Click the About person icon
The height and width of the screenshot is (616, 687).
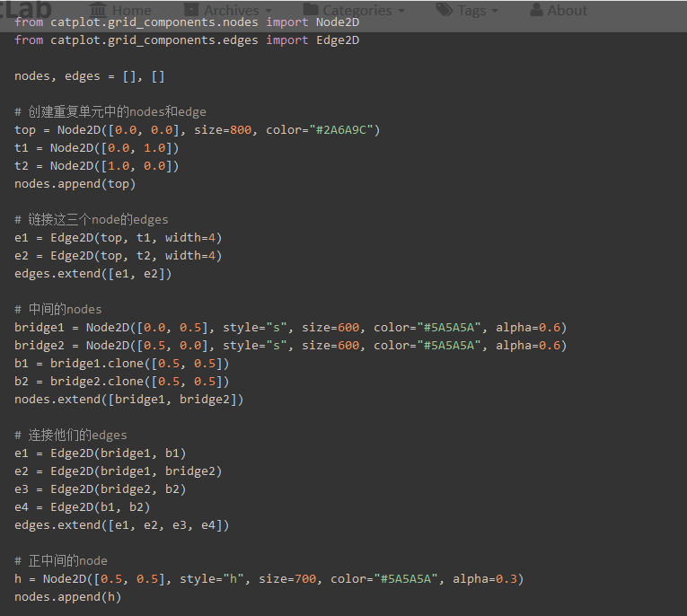pos(536,10)
